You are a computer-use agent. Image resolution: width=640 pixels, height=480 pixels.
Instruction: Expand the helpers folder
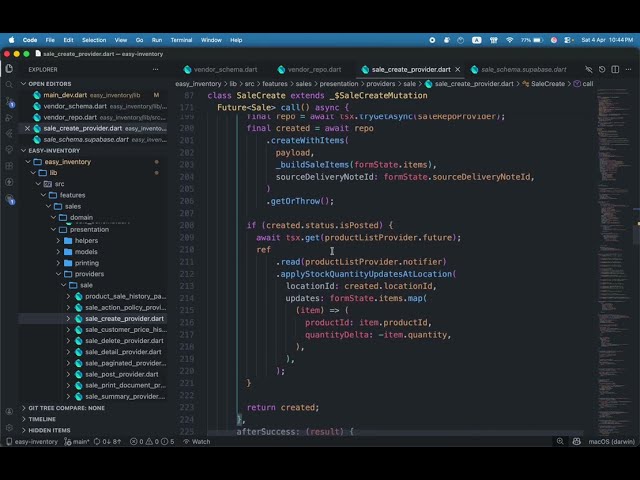click(59, 240)
